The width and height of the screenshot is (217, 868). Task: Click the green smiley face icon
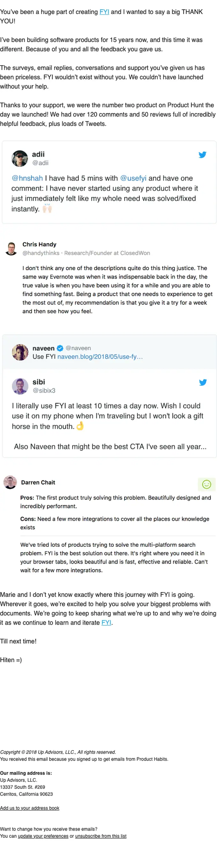(x=206, y=484)
